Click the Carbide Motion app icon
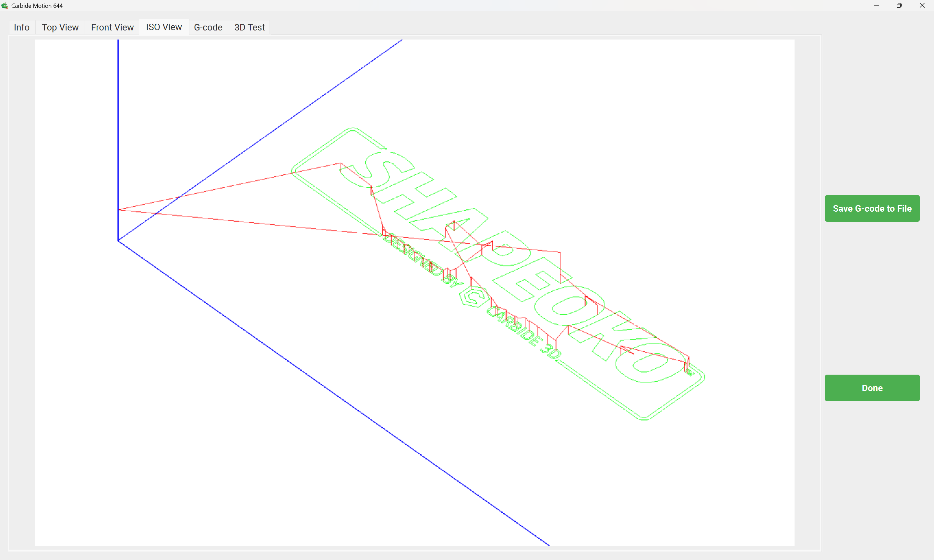This screenshot has height=560, width=934. click(5, 6)
